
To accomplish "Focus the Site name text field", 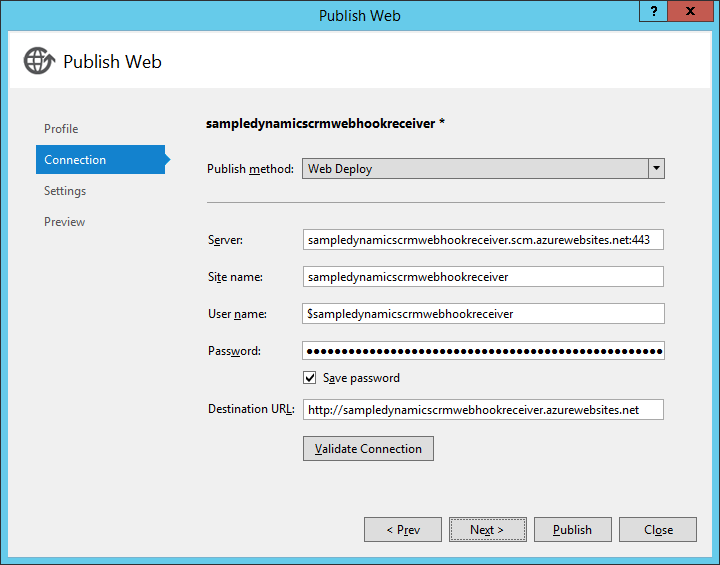I will point(483,277).
